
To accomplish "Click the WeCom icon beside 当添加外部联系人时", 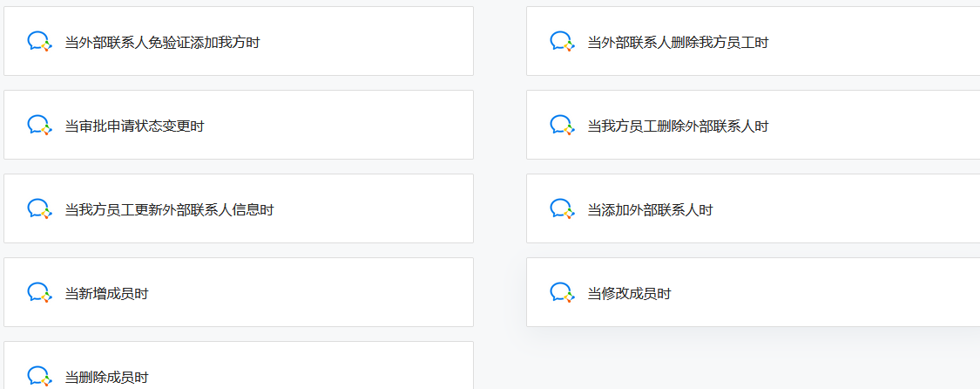I will [x=562, y=209].
